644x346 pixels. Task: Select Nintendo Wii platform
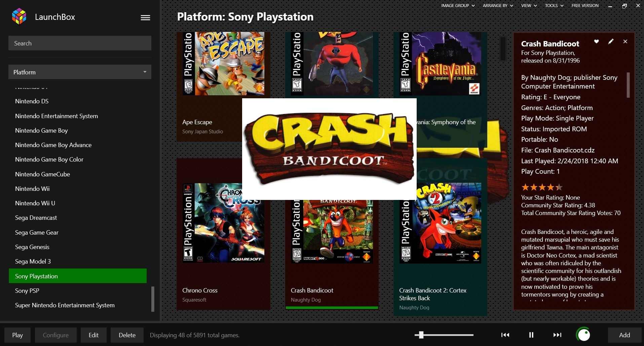[78, 189]
